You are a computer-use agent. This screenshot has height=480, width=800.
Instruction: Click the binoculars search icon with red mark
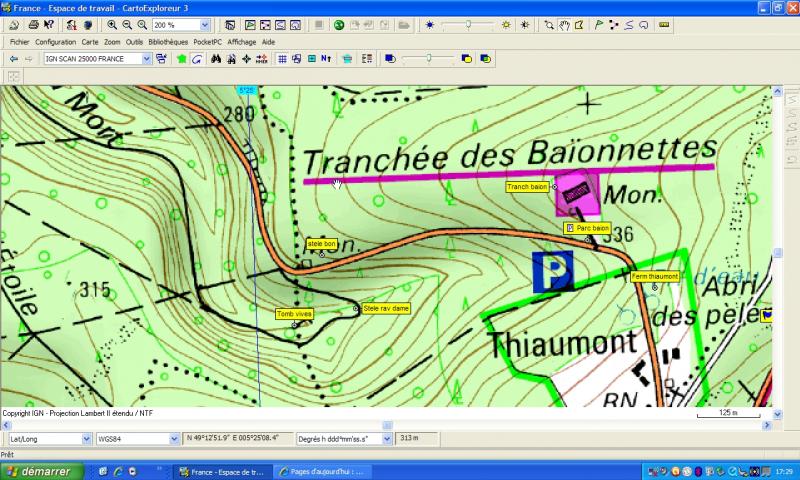[x=231, y=59]
